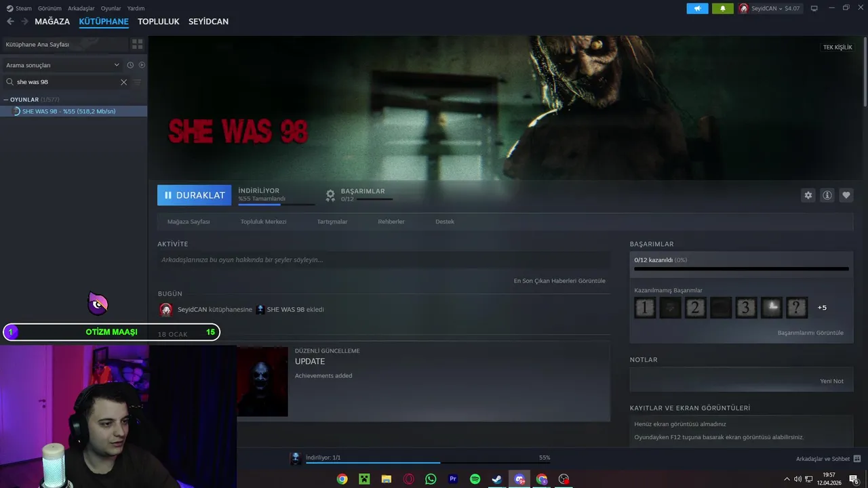Show the +5 more achievements
Screen dimensions: 868x488
tap(822, 308)
